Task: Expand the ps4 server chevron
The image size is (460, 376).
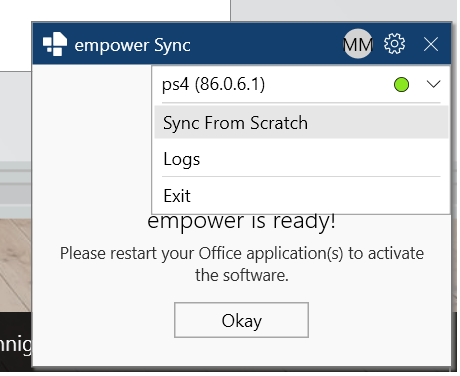Action: [x=433, y=84]
